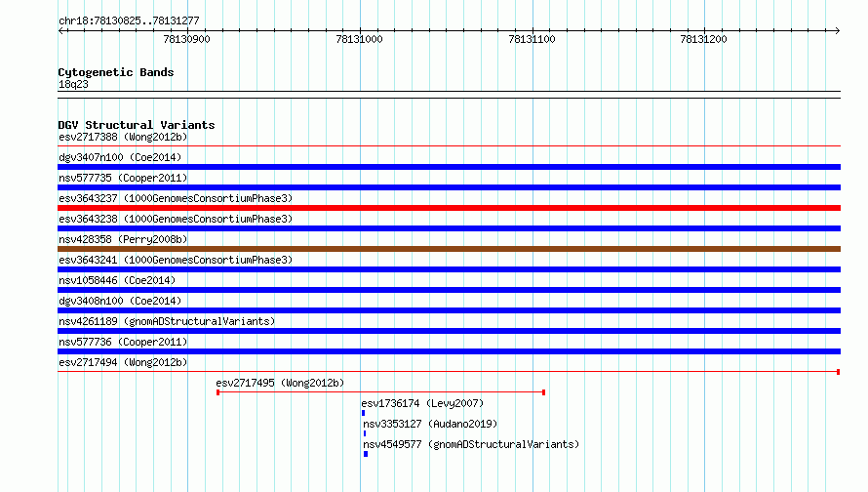This screenshot has height=492, width=868.
Task: Select variant nsv577736 (Cooper2011) label
Action: (123, 342)
